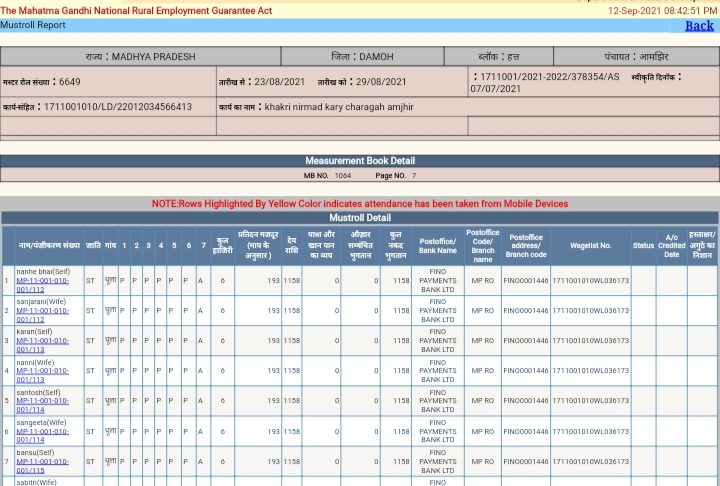Select the जाति column header
The width and height of the screenshot is (720, 486).
[x=93, y=245]
